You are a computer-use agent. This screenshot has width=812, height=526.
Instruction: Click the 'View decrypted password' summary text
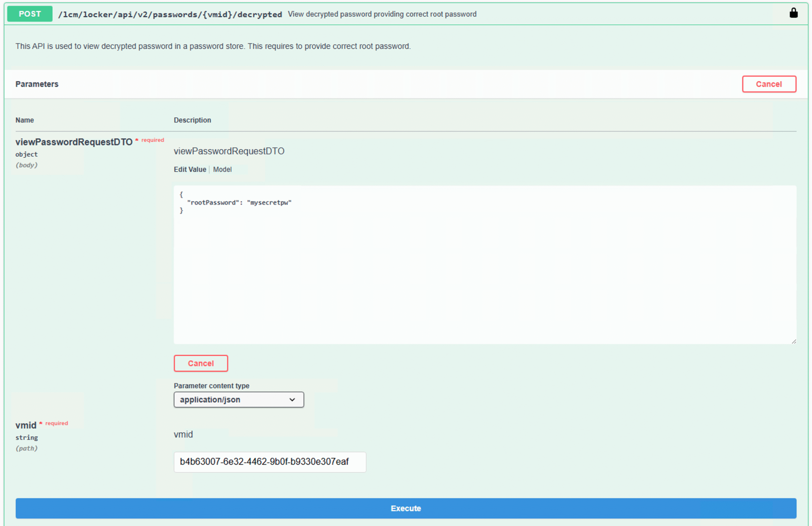click(382, 14)
